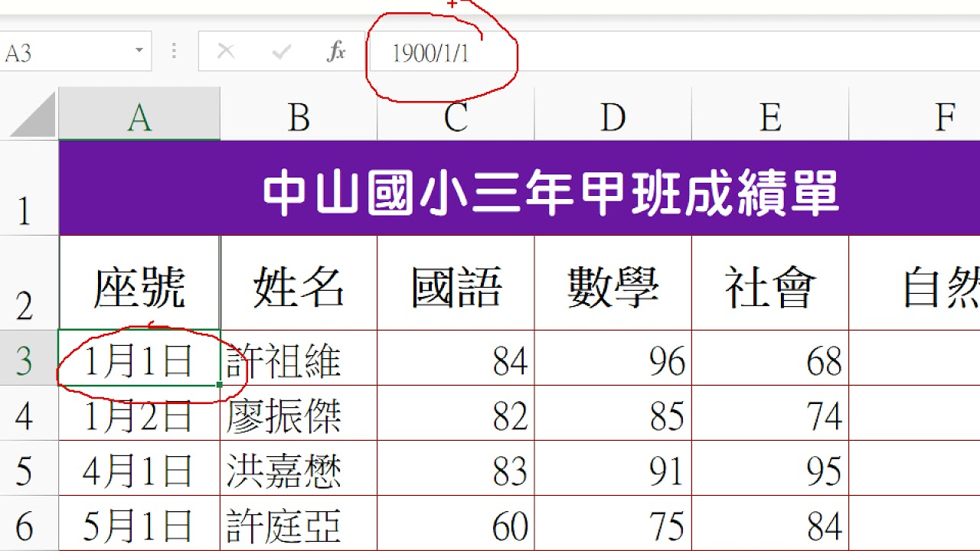Select 廖振傑's 國語 score 82
The image size is (980, 551).
click(x=456, y=412)
